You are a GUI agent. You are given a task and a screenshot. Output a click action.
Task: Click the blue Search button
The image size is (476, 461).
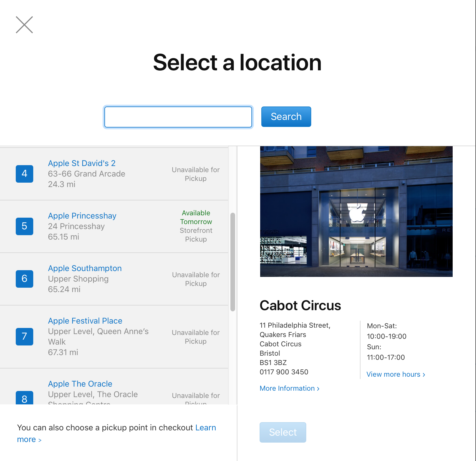(x=286, y=117)
